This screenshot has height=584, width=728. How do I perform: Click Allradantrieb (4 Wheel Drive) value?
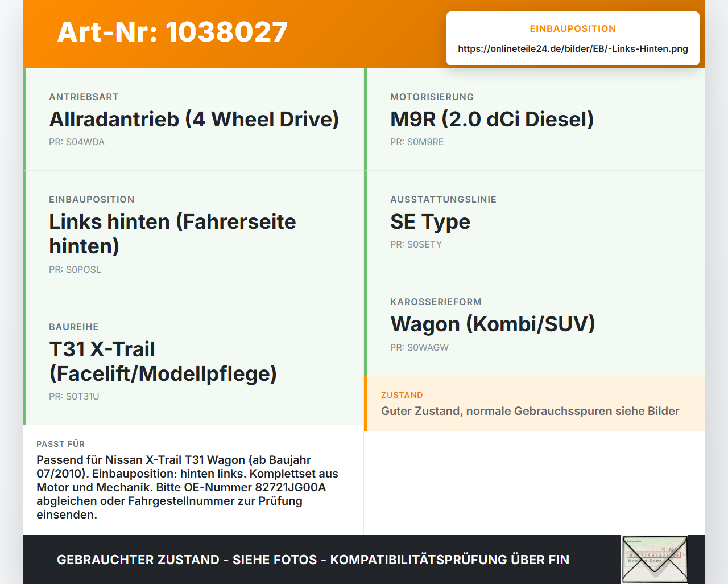point(194,119)
